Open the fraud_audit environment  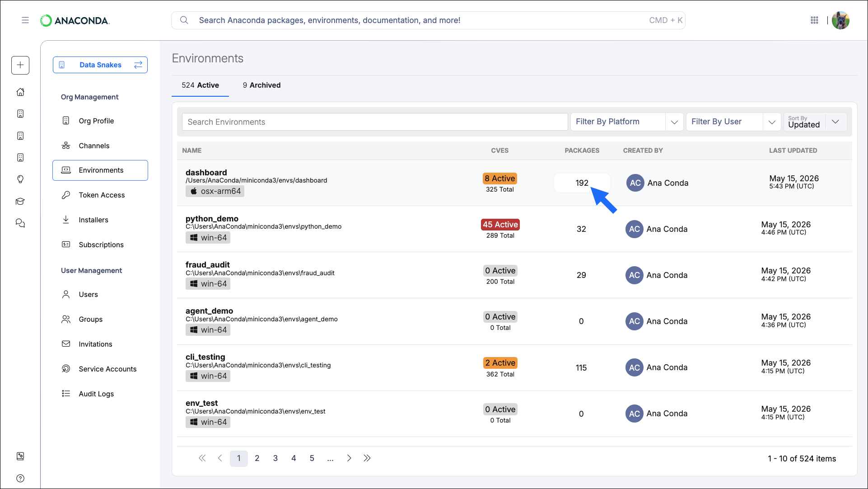(x=208, y=265)
